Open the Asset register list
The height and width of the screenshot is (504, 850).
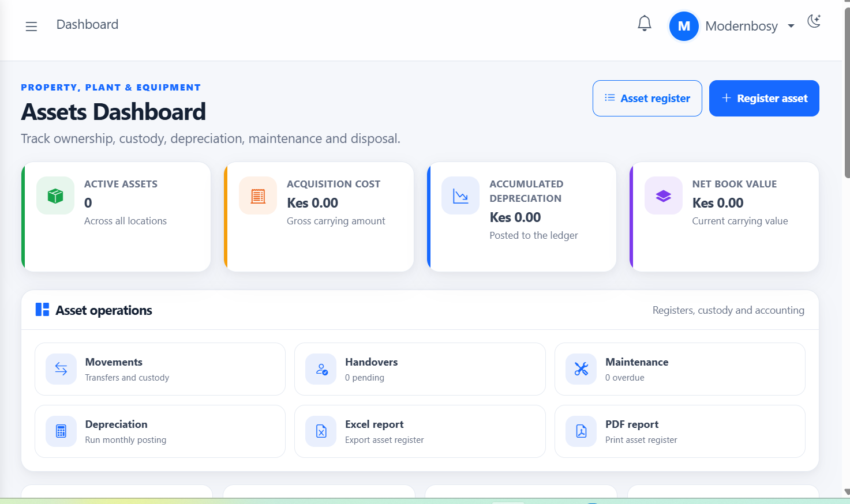[x=647, y=98]
